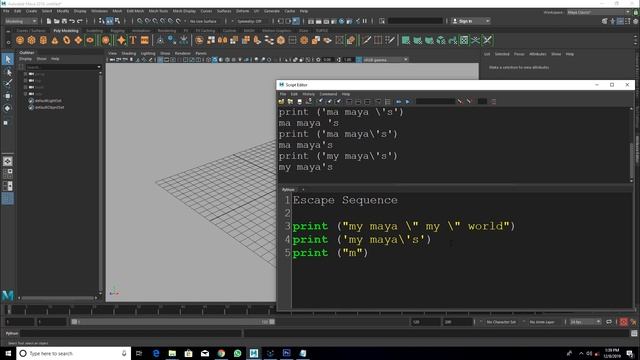Viewport: 640px width, 360px height.
Task: Create a polygon cube from the shelf
Action: click(x=31, y=40)
